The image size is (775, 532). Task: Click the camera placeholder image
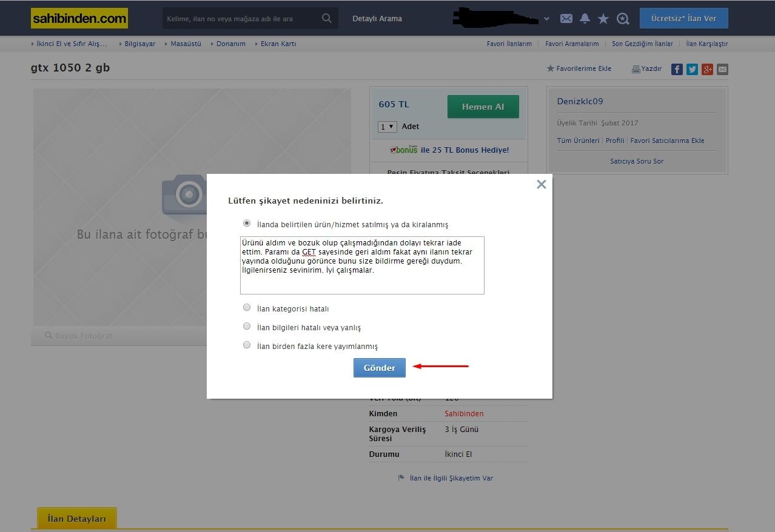pyautogui.click(x=185, y=195)
